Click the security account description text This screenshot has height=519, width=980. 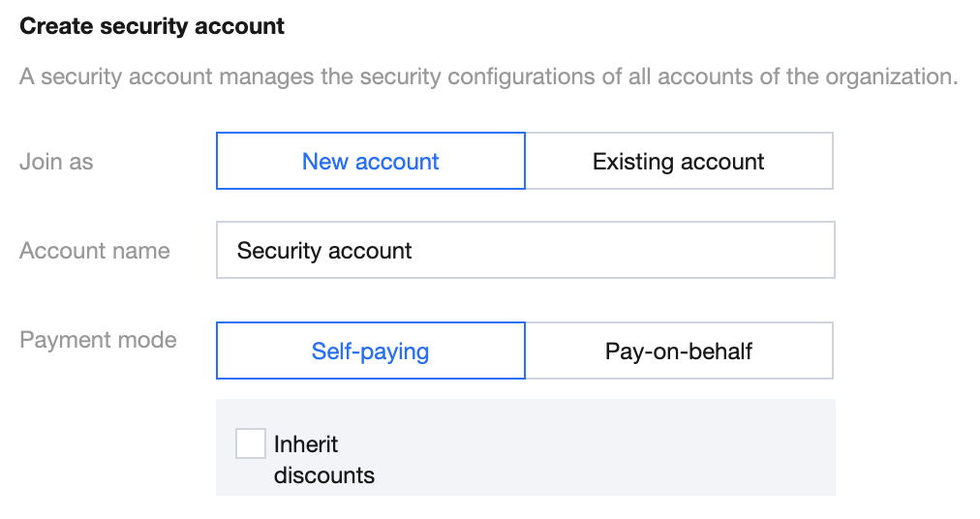pyautogui.click(x=488, y=77)
